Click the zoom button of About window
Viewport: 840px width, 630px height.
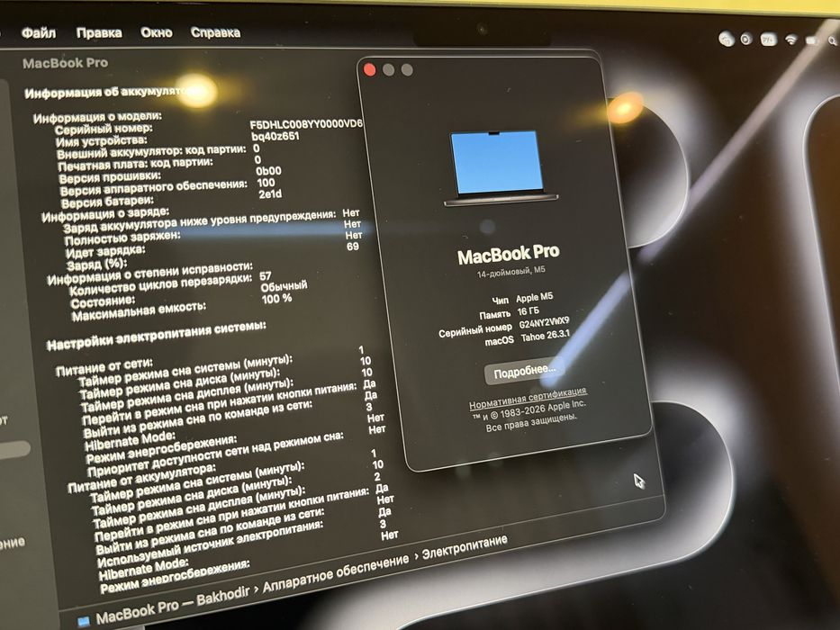point(407,69)
